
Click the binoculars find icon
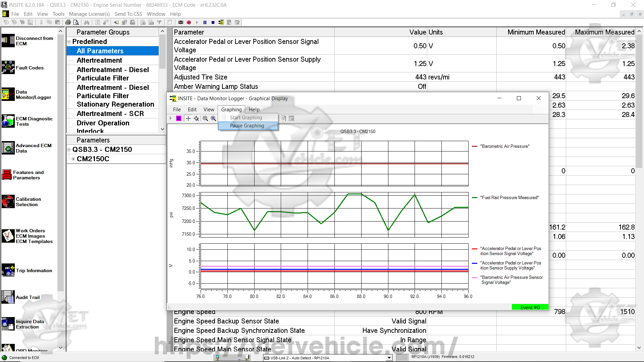(87, 22)
